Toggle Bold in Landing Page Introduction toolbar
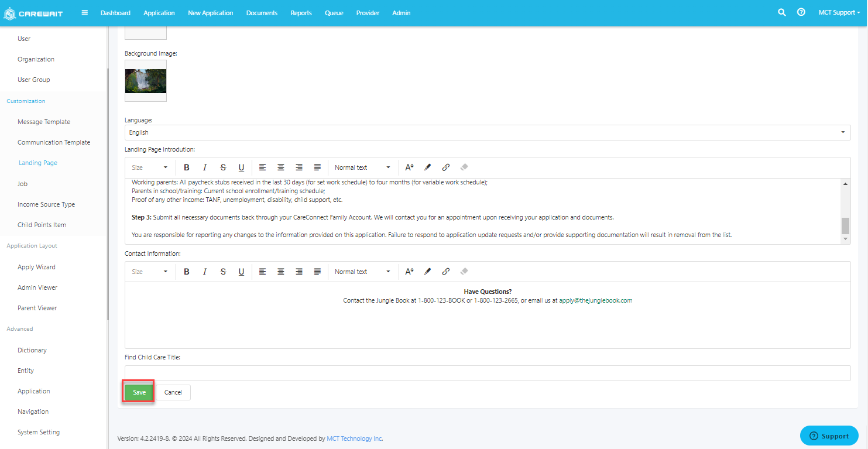This screenshot has width=868, height=449. coord(187,167)
